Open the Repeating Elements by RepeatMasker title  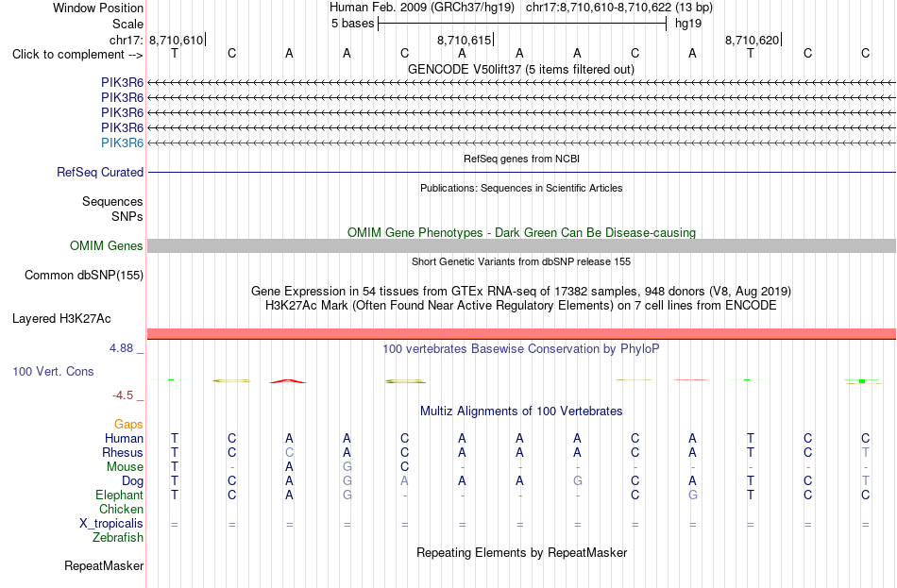pos(522,552)
